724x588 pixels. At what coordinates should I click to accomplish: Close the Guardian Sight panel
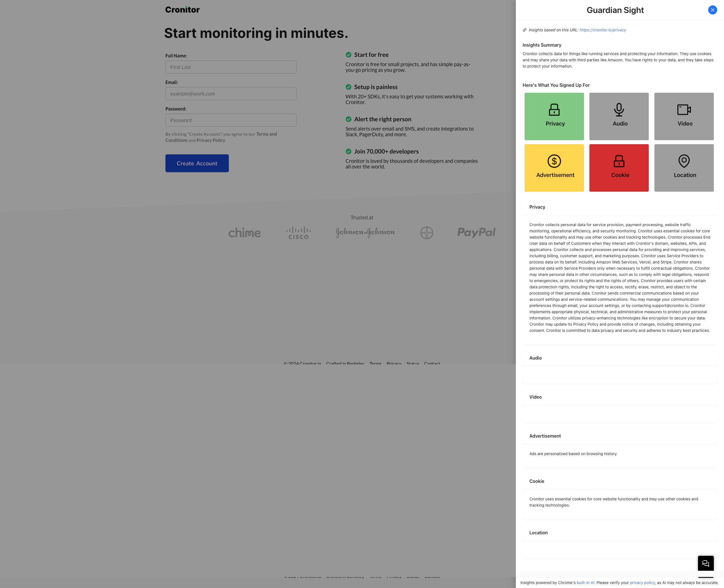[712, 10]
